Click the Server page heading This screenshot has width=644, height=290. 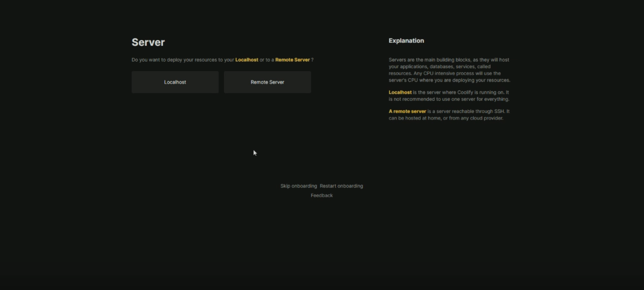click(148, 42)
